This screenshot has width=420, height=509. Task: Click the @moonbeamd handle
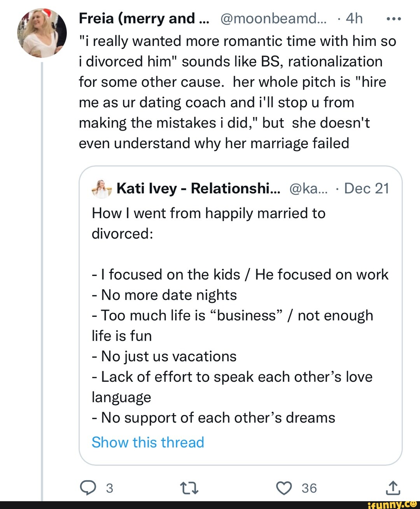(x=274, y=18)
